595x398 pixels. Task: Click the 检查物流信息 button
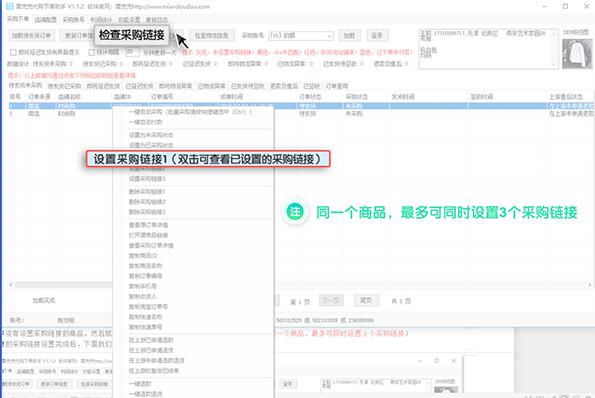tap(212, 36)
